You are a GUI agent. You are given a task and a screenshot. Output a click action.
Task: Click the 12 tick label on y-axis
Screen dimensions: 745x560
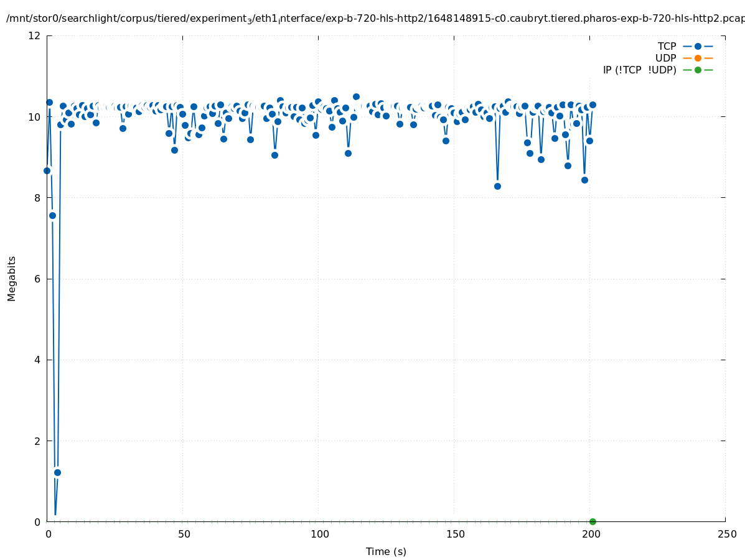tap(35, 35)
